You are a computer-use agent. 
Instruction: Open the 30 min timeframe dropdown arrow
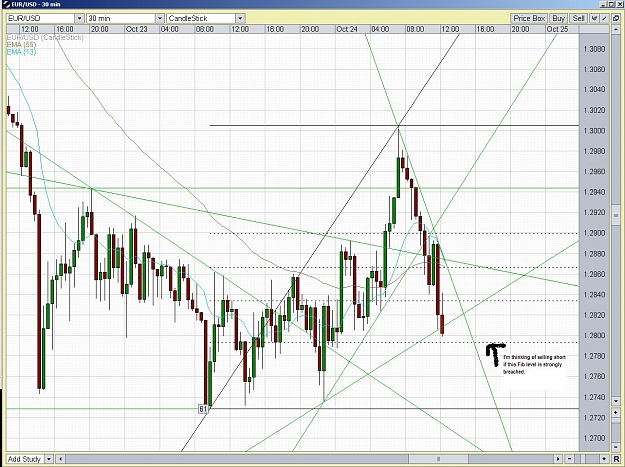(159, 18)
